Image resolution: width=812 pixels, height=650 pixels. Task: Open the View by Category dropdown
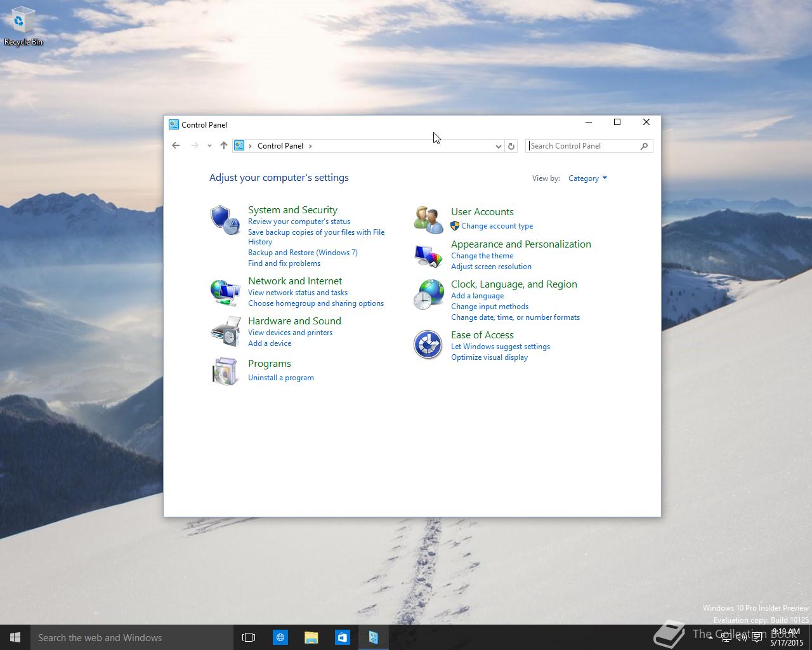click(x=587, y=178)
